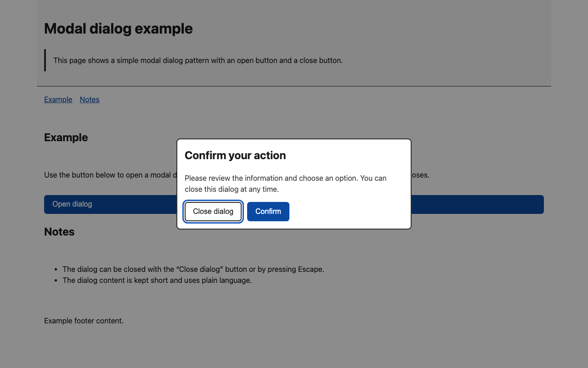Select the blockquote intro text

[198, 60]
